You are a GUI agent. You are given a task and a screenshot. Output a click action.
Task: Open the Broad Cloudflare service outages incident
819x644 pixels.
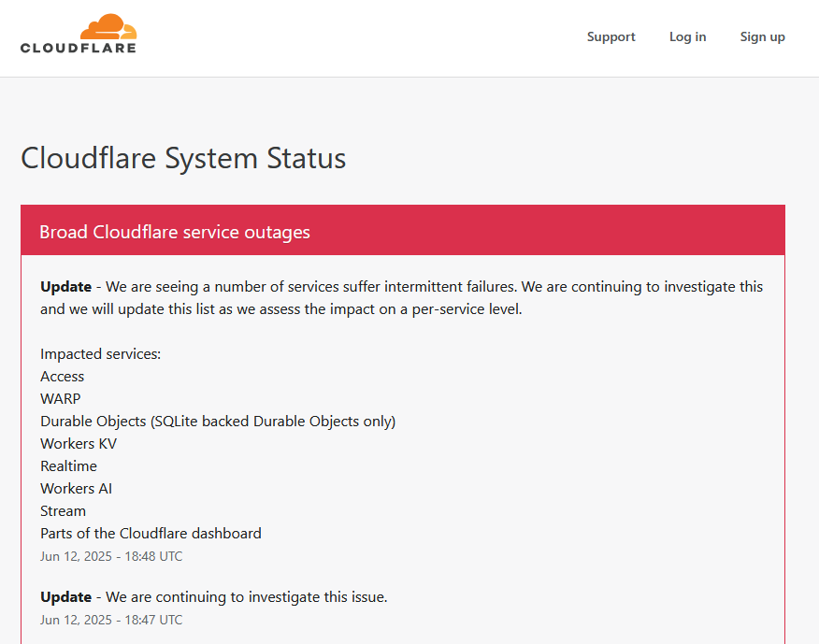coord(175,232)
